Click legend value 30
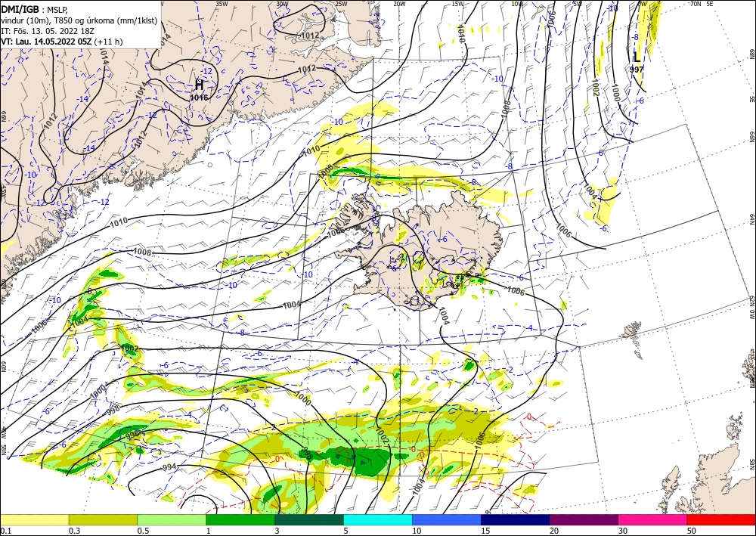This screenshot has width=756, height=536. tap(623, 531)
